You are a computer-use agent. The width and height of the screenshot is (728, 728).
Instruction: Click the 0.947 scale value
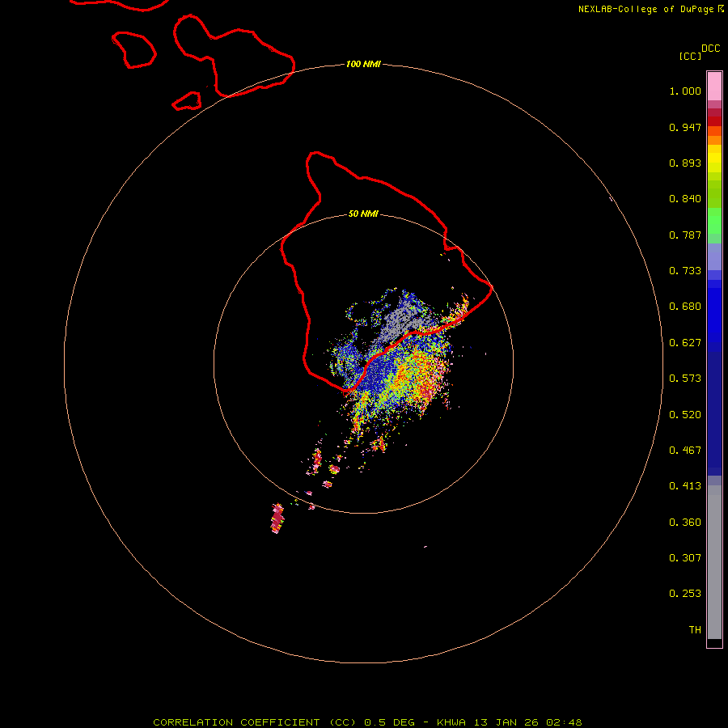click(x=685, y=127)
